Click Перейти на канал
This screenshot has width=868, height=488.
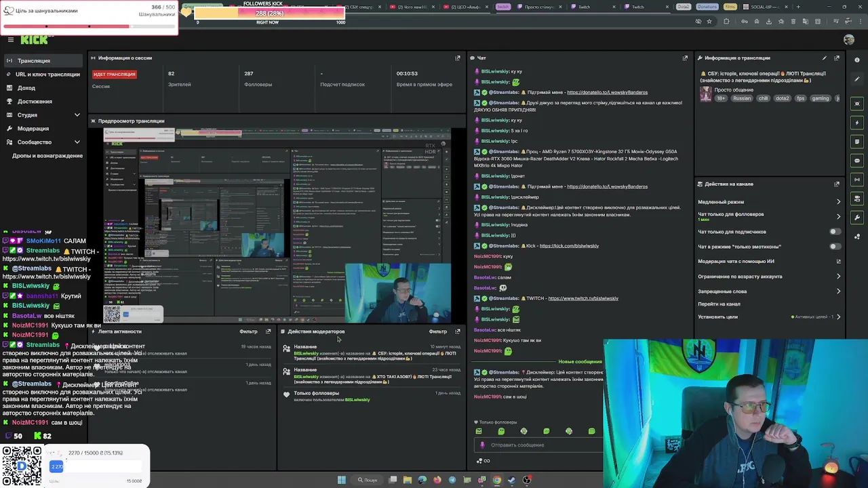point(719,304)
